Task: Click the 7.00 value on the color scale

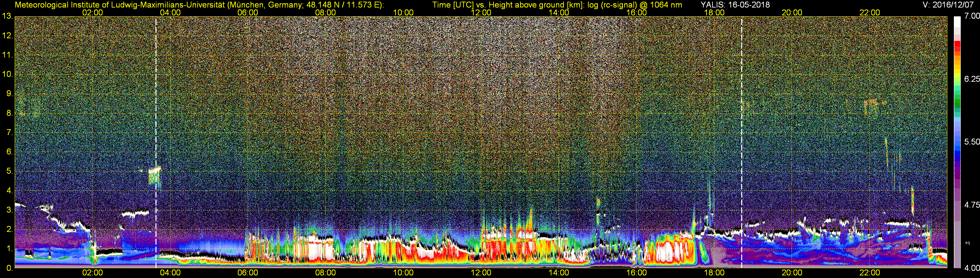Action: click(972, 16)
